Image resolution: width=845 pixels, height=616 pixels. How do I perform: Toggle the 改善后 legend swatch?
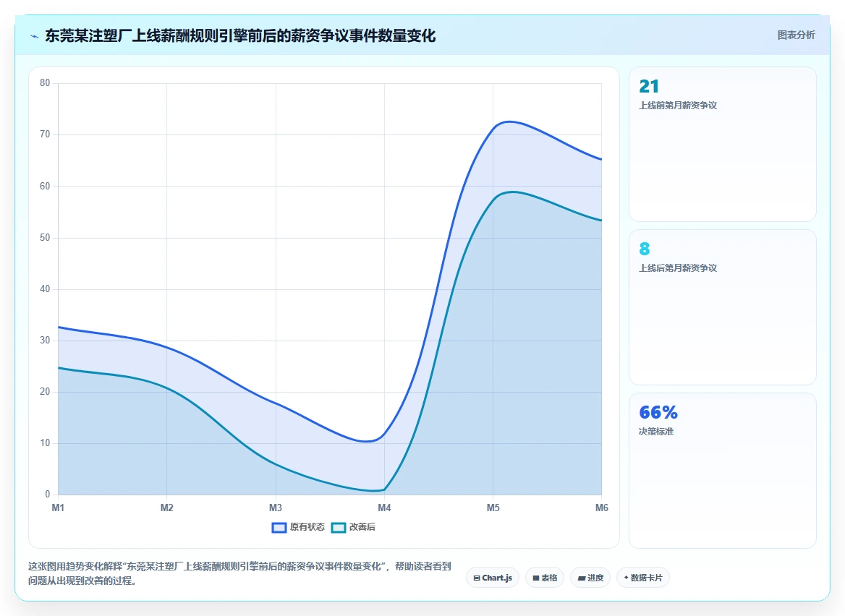click(338, 527)
